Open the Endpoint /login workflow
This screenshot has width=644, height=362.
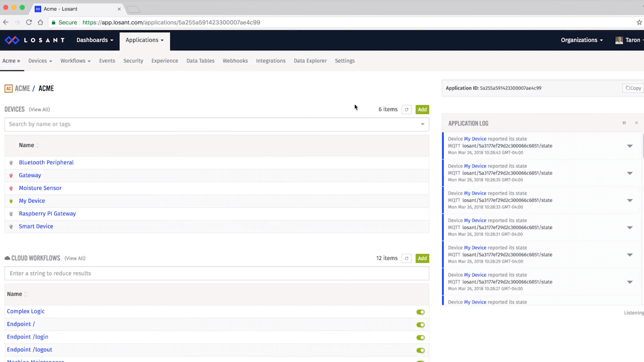(x=27, y=337)
